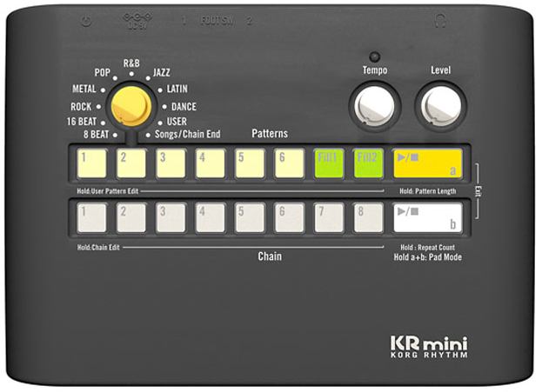Click the yellow genre selector knob
This screenshot has height=392, width=542.
pos(131,106)
